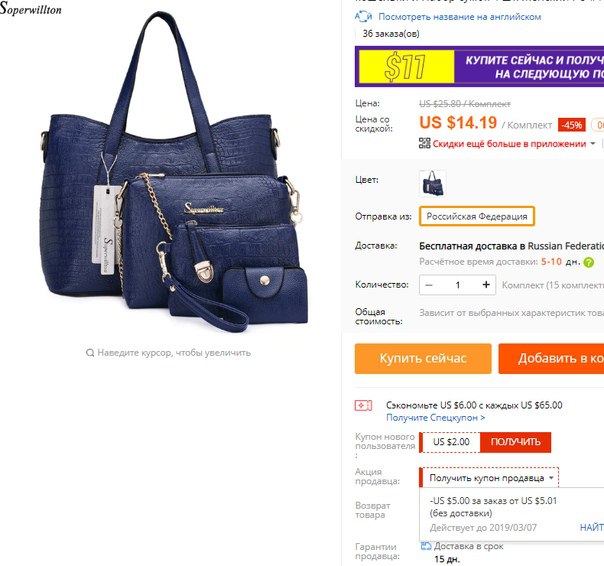Open the QR code app discount icon

[x=424, y=143]
